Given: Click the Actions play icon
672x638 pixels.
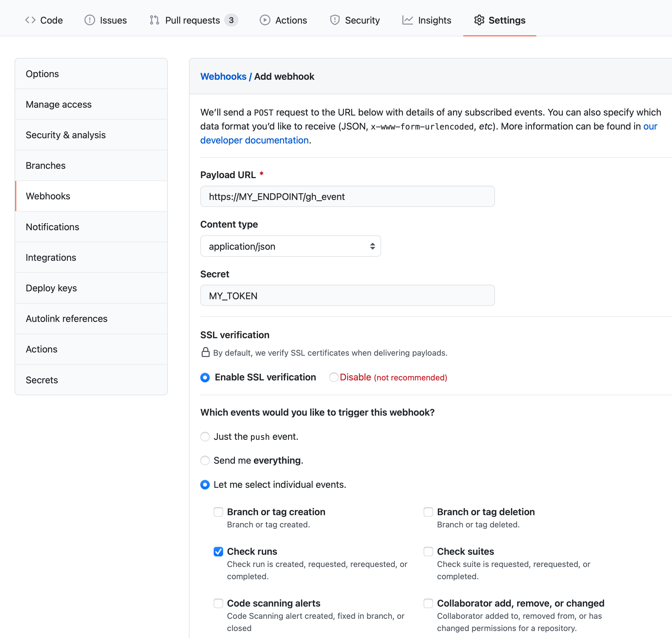Looking at the screenshot, I should click(x=265, y=20).
